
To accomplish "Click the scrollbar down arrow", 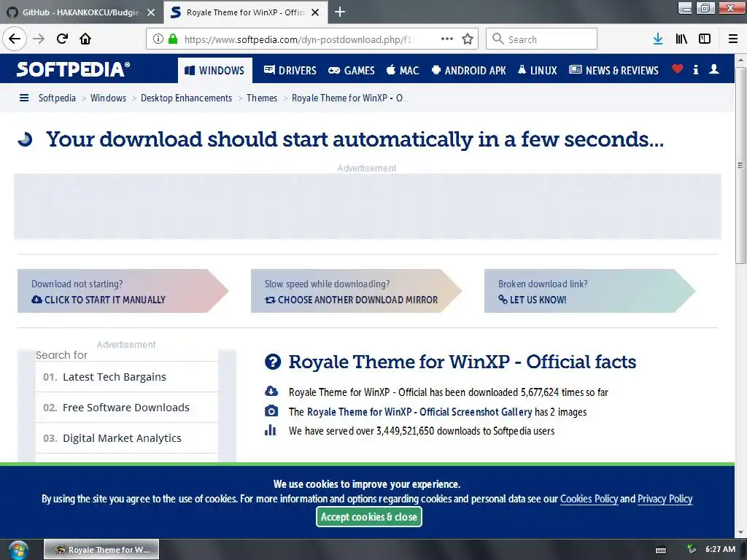I will point(740,533).
